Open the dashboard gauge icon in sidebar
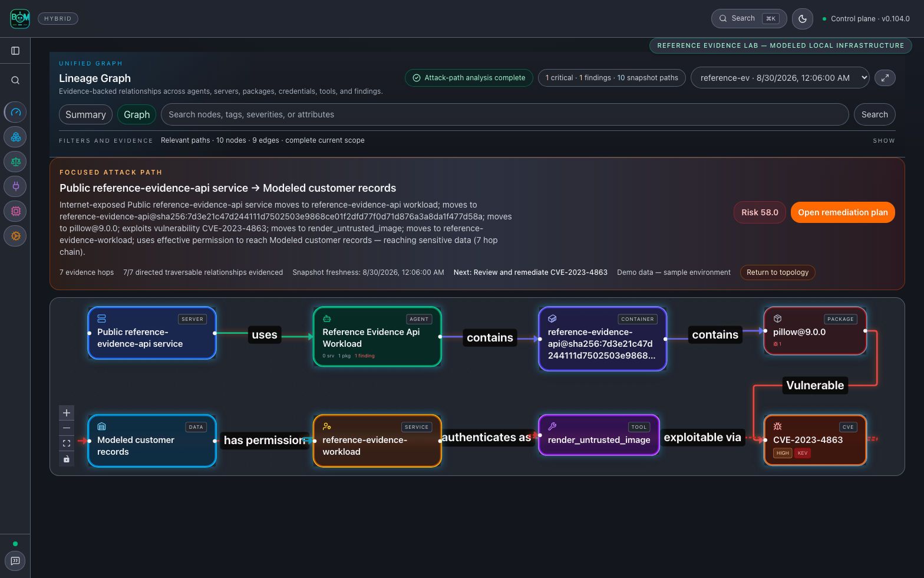The image size is (924, 578). 15,112
